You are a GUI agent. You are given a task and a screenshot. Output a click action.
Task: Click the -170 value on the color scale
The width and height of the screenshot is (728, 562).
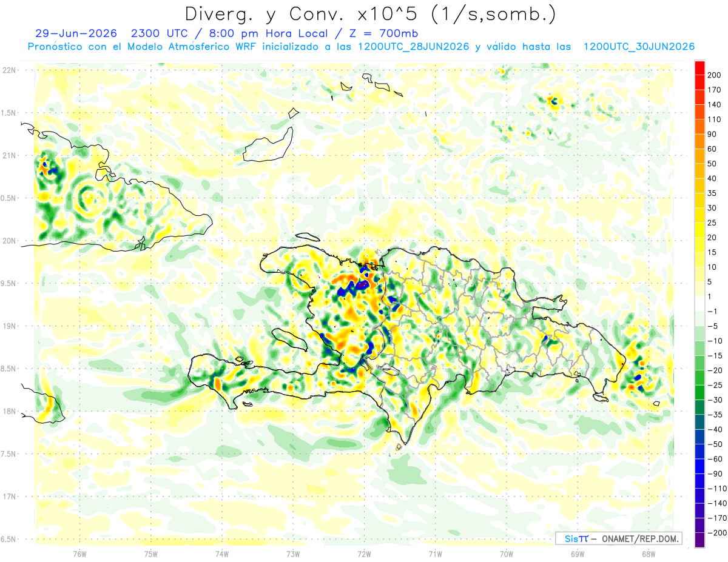717,518
